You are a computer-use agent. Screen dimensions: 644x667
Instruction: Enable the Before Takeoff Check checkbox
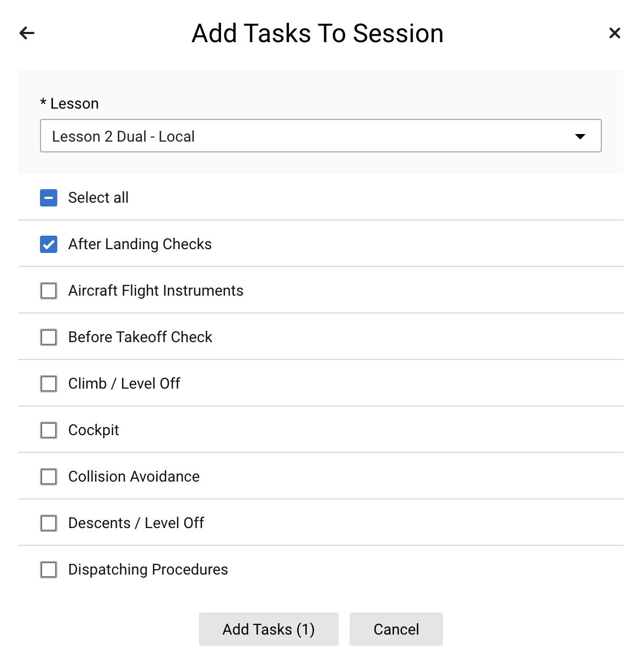point(49,337)
